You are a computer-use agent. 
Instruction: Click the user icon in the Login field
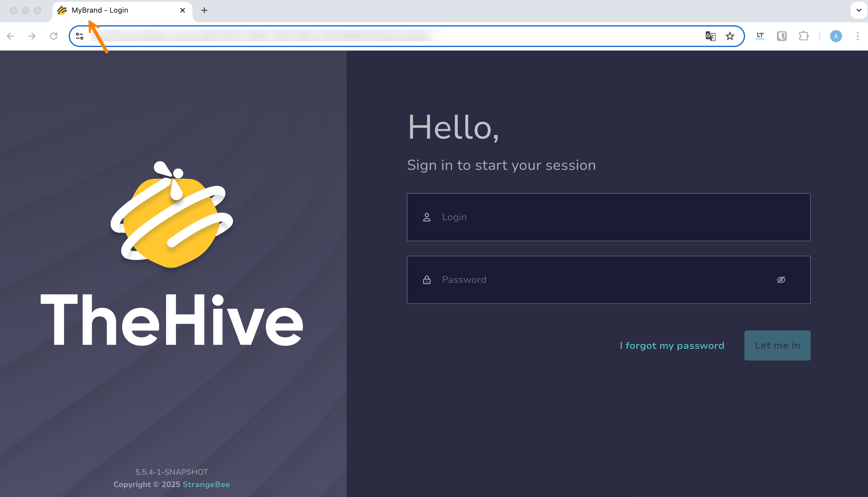(426, 217)
